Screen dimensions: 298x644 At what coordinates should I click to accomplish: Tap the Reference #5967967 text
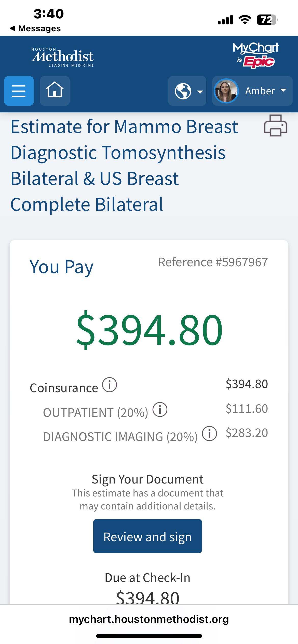(x=213, y=262)
